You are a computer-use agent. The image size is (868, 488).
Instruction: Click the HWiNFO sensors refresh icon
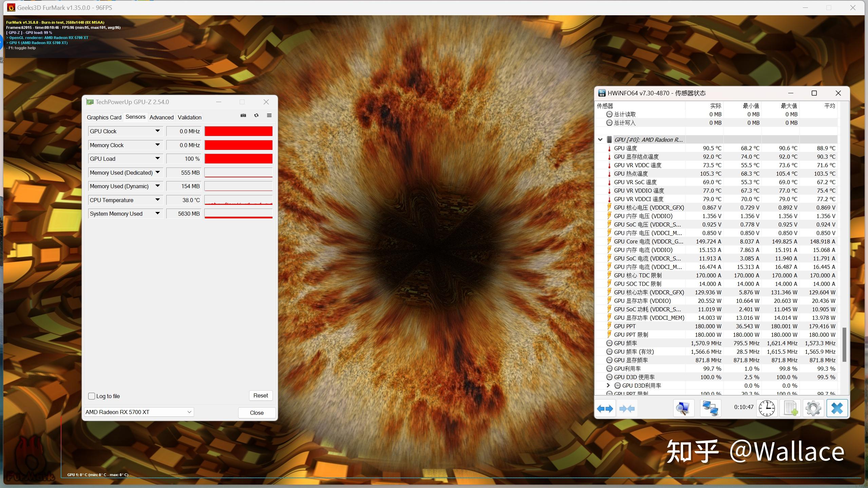[x=767, y=408]
